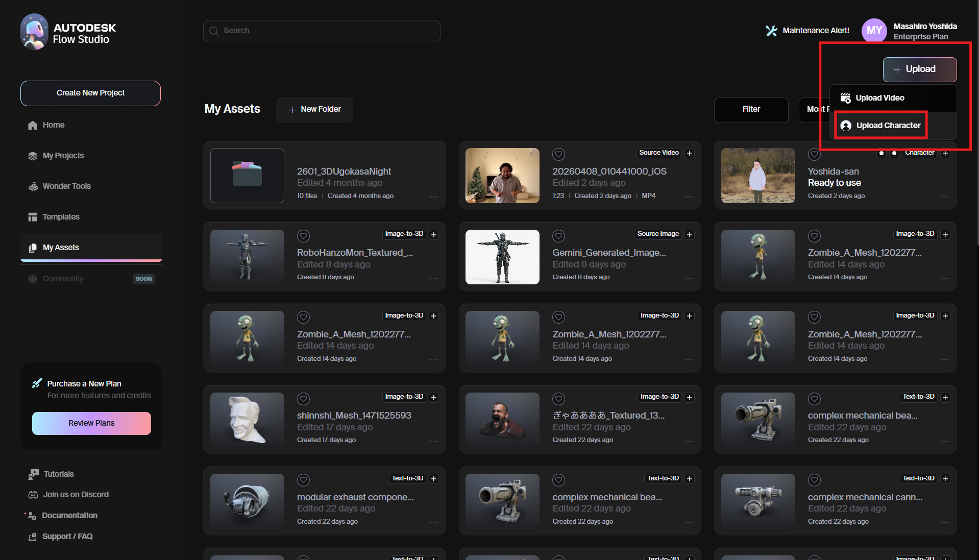Open the Filter options
The width and height of the screenshot is (979, 560).
point(751,109)
